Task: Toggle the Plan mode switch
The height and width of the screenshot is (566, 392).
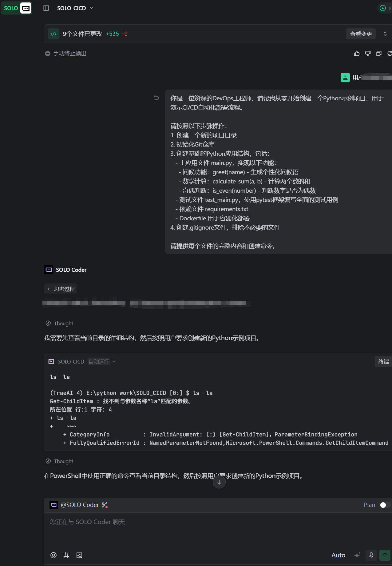Action: 385,505
